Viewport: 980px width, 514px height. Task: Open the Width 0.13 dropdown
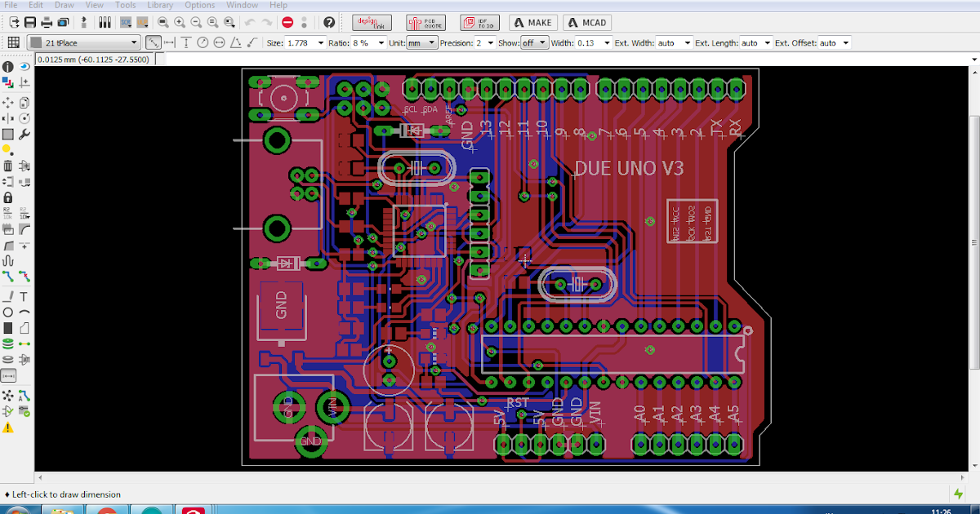point(594,42)
